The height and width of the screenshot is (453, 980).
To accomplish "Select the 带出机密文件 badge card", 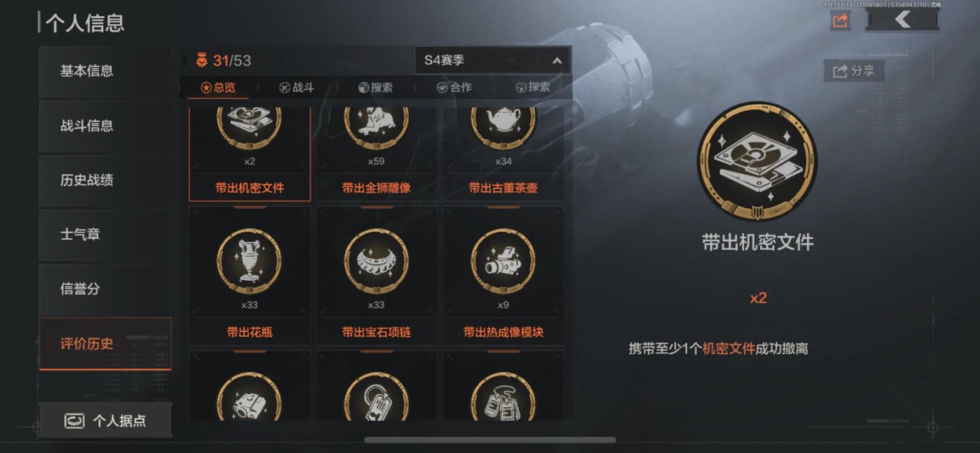I will click(250, 154).
